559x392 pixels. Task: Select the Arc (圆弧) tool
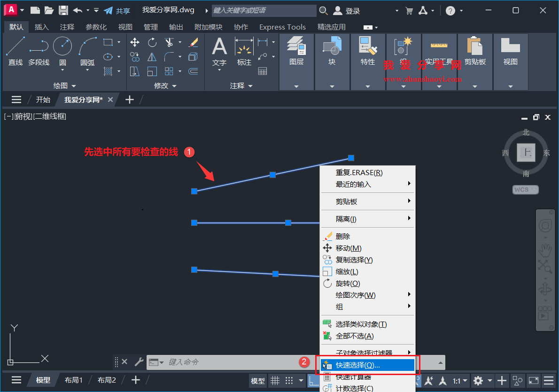click(x=87, y=51)
